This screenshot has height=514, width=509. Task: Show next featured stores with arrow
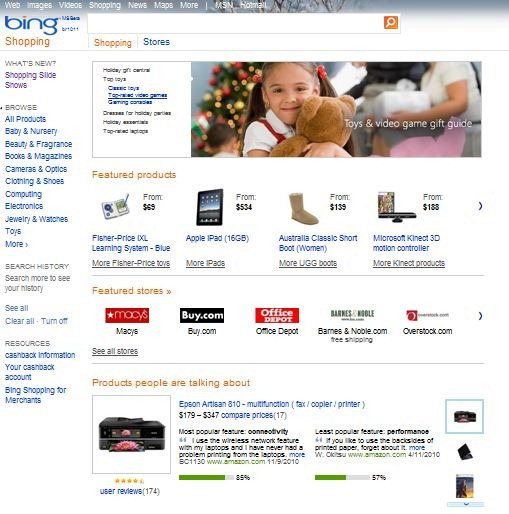480,316
